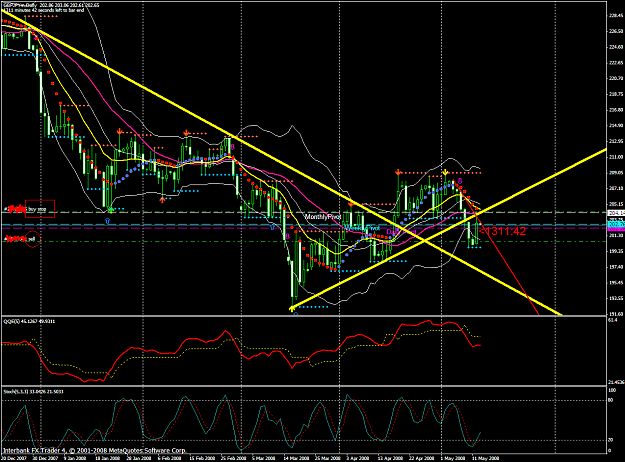Click the 80 level on Stoch scale
Viewport: 625px width, 462px height.
(x=611, y=401)
